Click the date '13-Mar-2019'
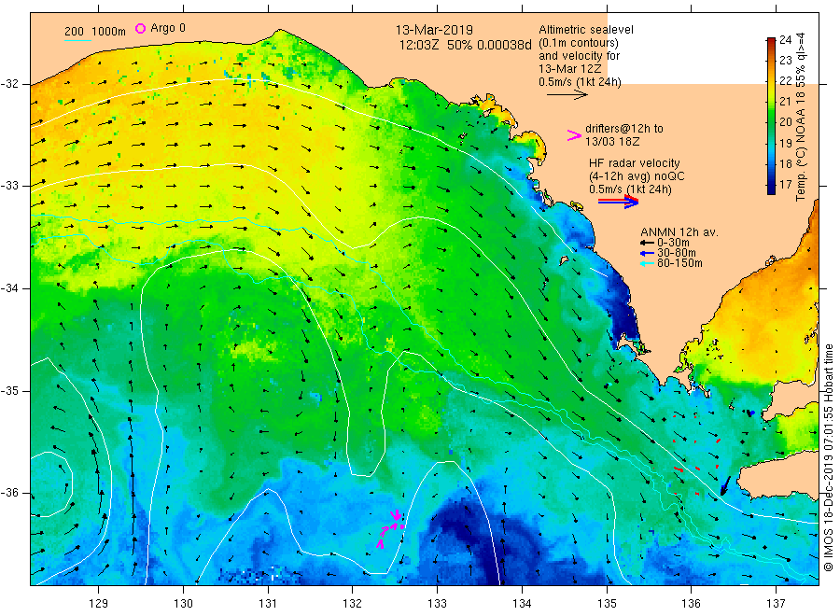Image resolution: width=840 pixels, height=616 pixels. click(x=434, y=30)
